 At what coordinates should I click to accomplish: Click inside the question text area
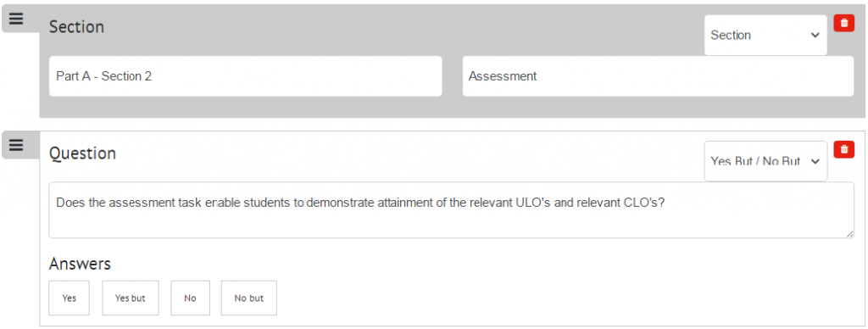(x=451, y=210)
